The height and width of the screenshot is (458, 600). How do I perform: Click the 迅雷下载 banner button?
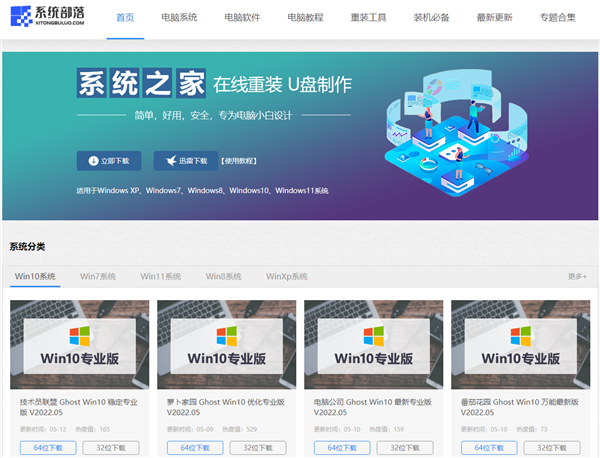click(186, 161)
